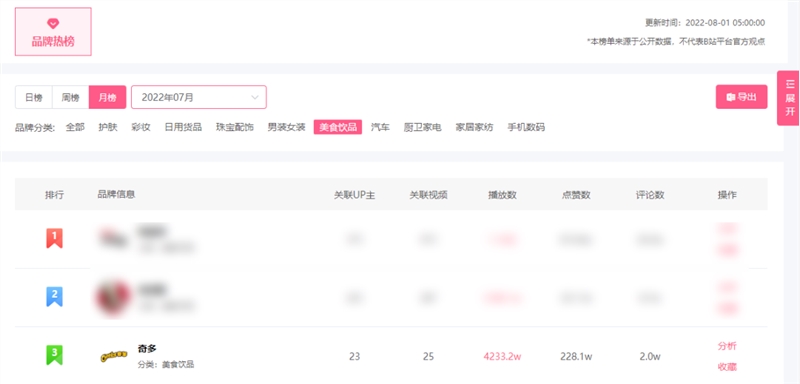The width and height of the screenshot is (800, 384).
Task: Click 分析 link for 奇多
Action: pos(727,346)
